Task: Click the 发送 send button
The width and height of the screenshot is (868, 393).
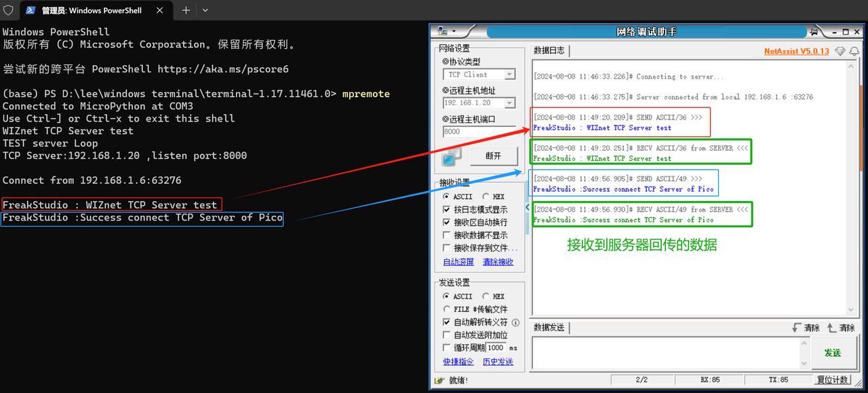Action: tap(833, 353)
